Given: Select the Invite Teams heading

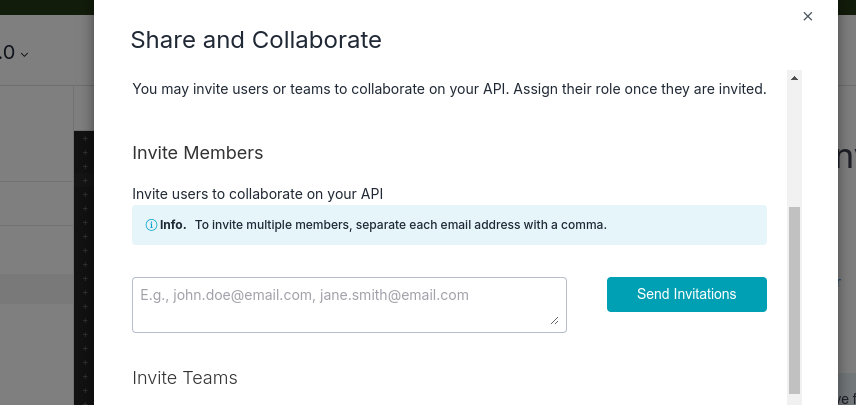Looking at the screenshot, I should click(x=185, y=378).
